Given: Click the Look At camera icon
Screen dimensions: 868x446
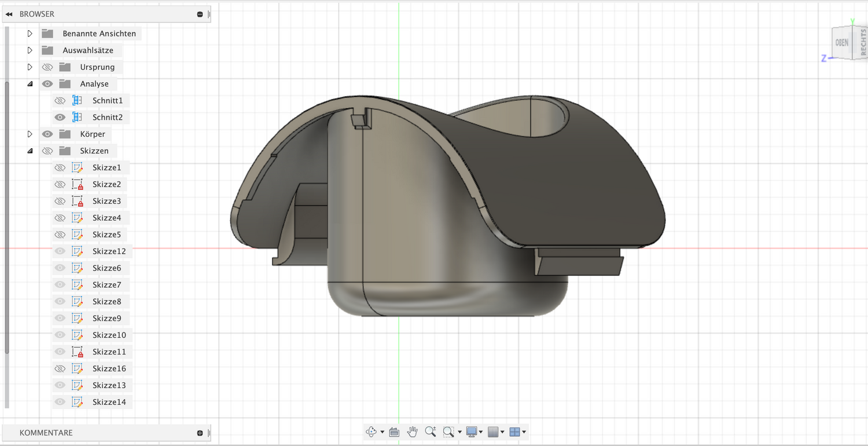Looking at the screenshot, I should tap(394, 432).
